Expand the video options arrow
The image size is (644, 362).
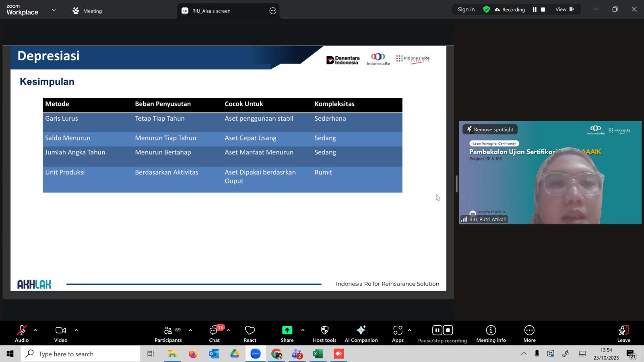coord(76,330)
